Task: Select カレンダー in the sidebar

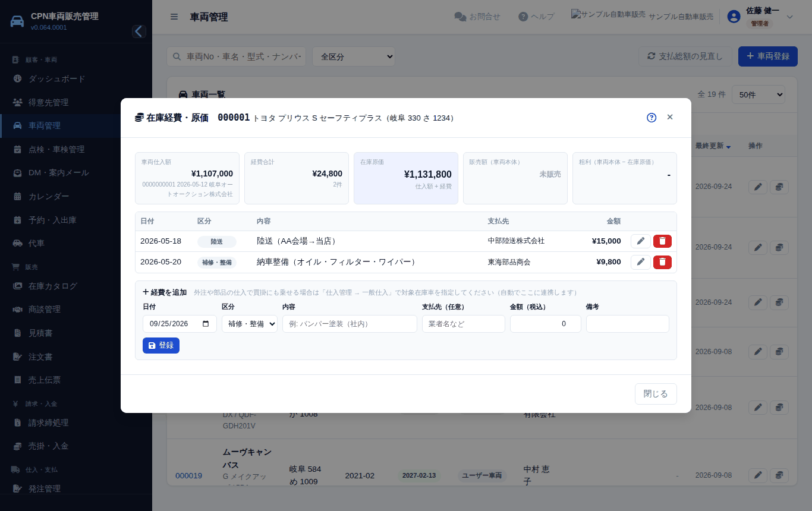Action: 76,196
